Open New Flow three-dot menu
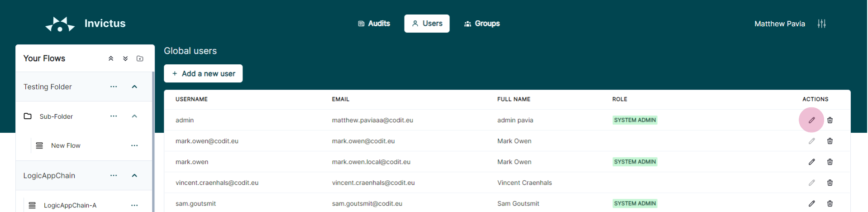 click(134, 145)
